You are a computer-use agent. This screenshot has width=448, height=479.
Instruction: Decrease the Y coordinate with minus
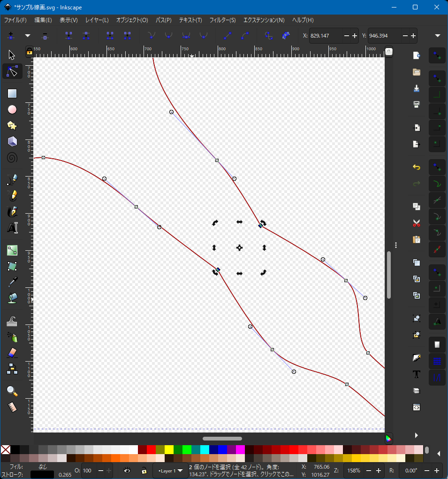(405, 36)
